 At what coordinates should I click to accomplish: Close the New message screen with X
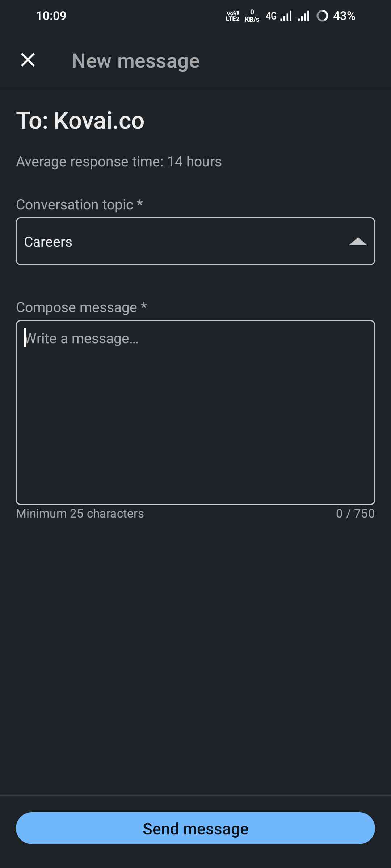[x=28, y=60]
